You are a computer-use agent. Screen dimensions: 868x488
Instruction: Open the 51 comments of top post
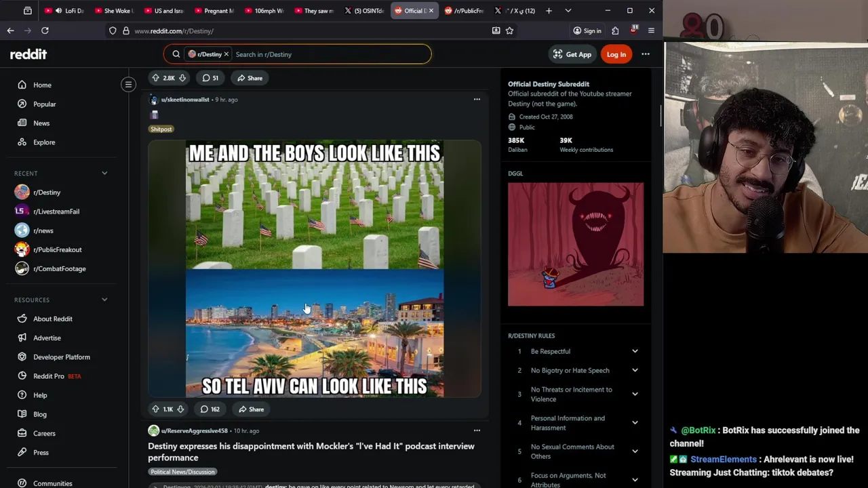click(210, 78)
